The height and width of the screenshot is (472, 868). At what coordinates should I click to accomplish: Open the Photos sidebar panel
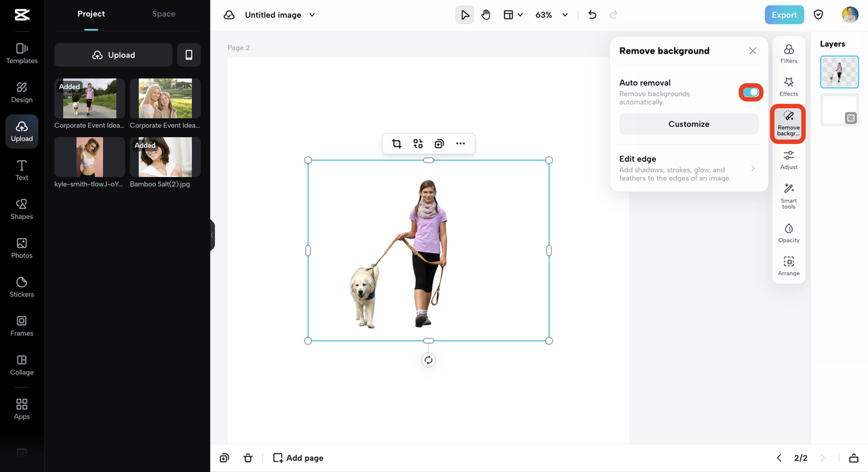(22, 248)
